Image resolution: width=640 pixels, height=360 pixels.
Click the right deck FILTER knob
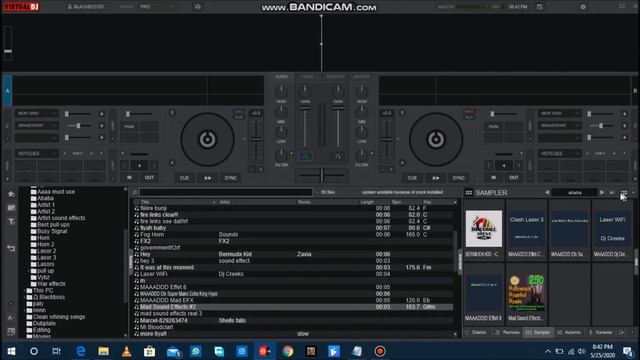coord(362,155)
